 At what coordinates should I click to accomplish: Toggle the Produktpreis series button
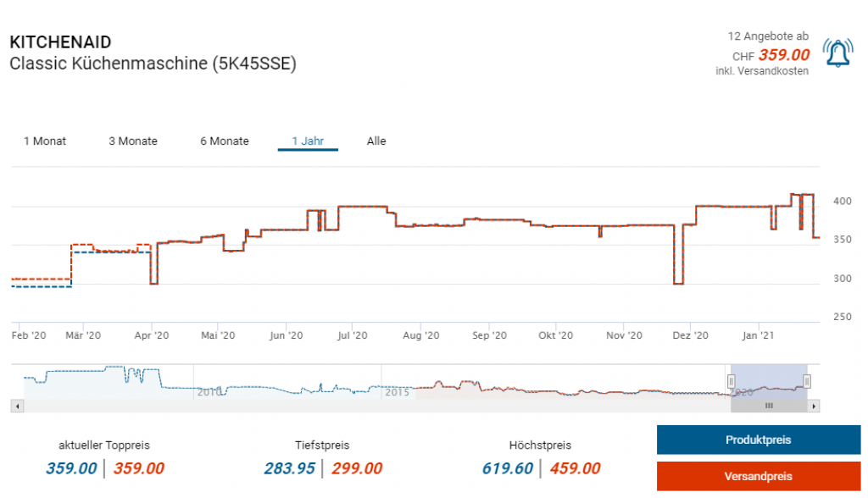(x=759, y=440)
